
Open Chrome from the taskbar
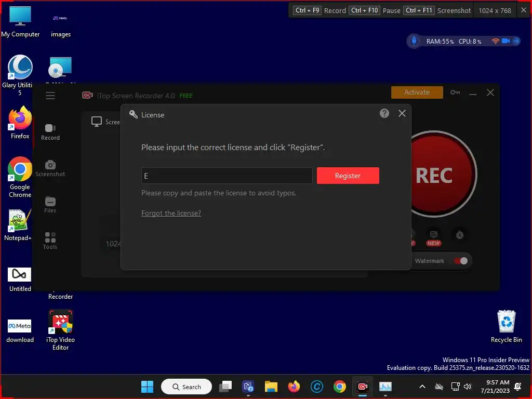tap(340, 387)
